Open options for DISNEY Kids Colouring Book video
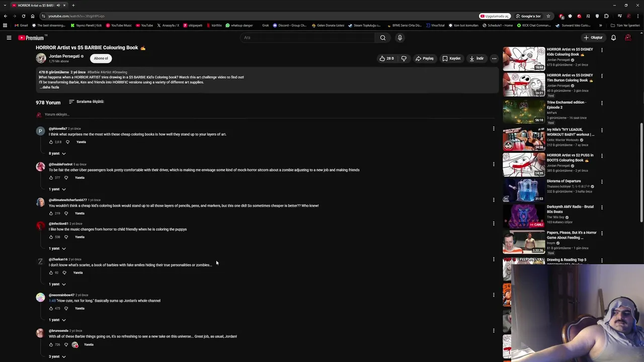The width and height of the screenshot is (644, 362). click(602, 50)
